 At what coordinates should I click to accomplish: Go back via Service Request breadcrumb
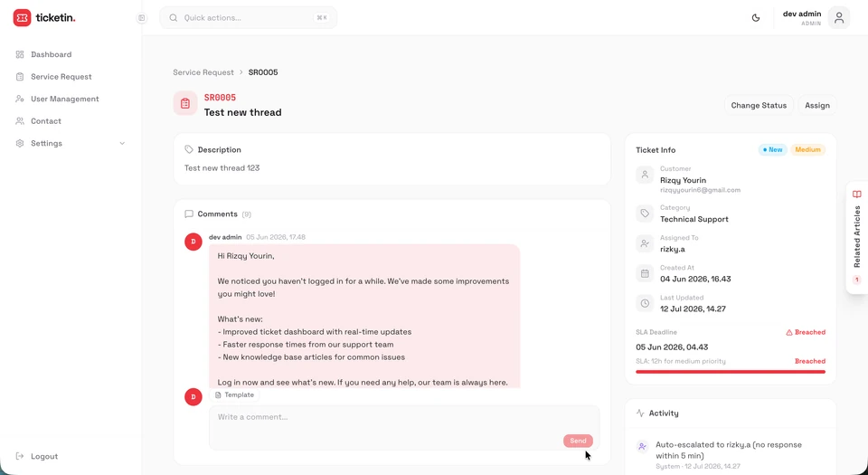tap(203, 72)
